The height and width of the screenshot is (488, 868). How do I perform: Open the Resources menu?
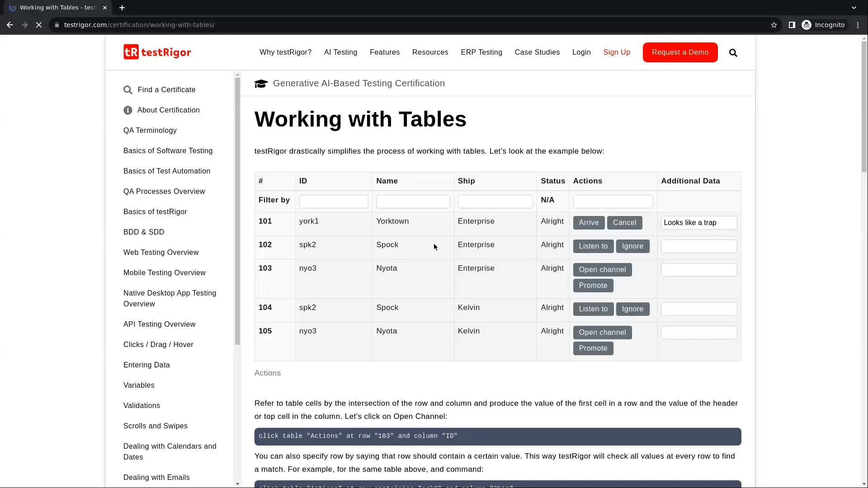tap(430, 52)
